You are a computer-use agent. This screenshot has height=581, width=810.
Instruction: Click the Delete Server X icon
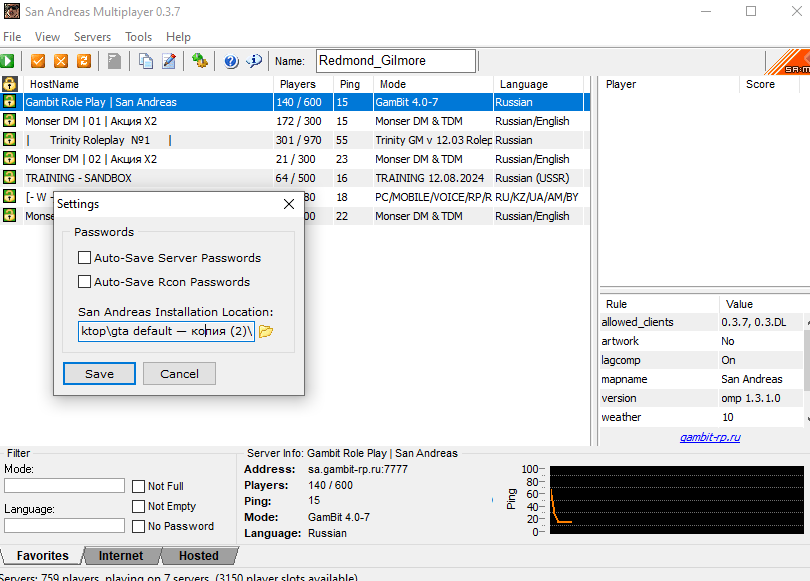point(61,61)
